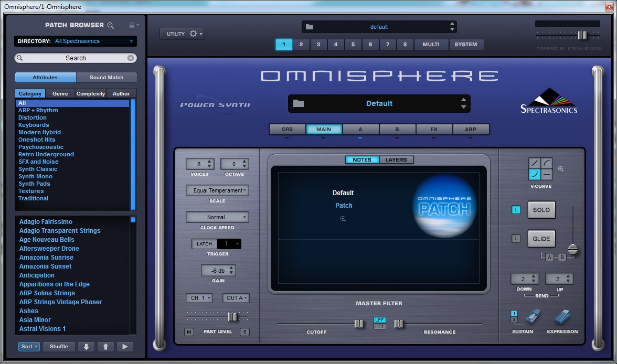Adjust the Bend Down stepper

[533, 279]
